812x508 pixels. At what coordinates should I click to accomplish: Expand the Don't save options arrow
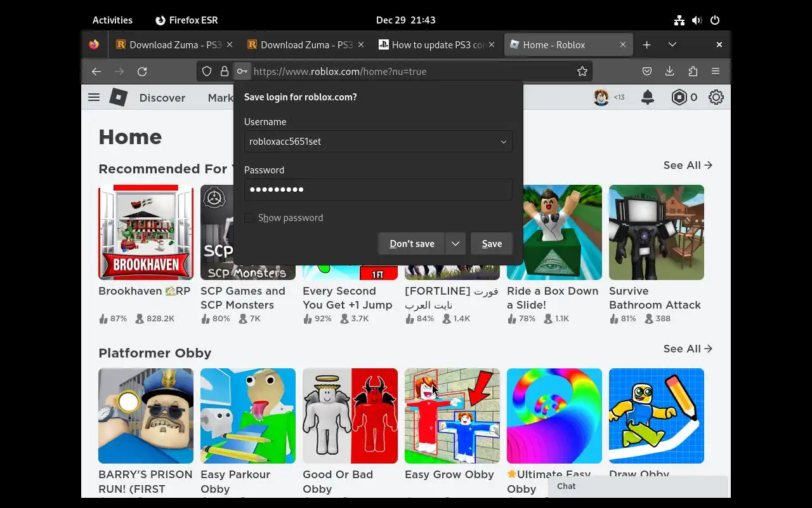click(x=455, y=244)
